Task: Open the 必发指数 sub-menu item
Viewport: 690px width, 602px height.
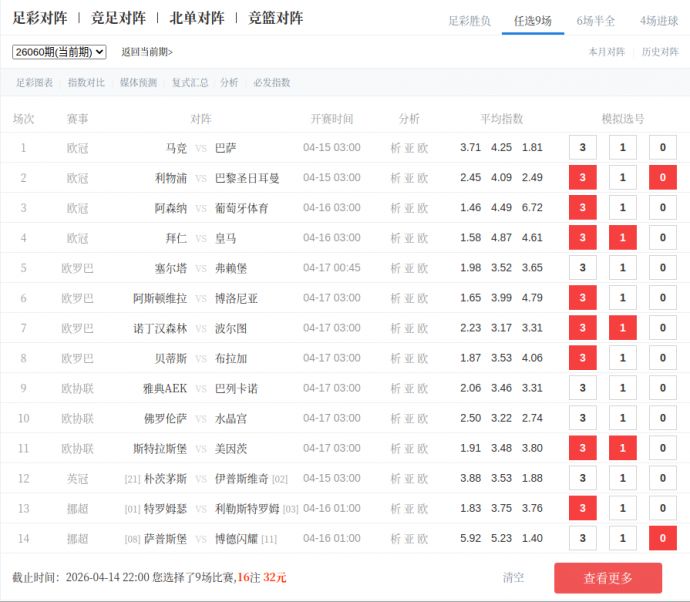Action: click(x=272, y=83)
